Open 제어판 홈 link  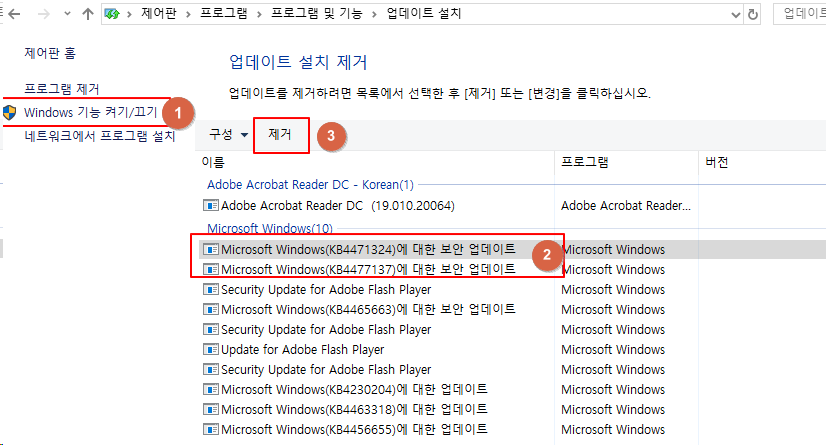click(50, 53)
